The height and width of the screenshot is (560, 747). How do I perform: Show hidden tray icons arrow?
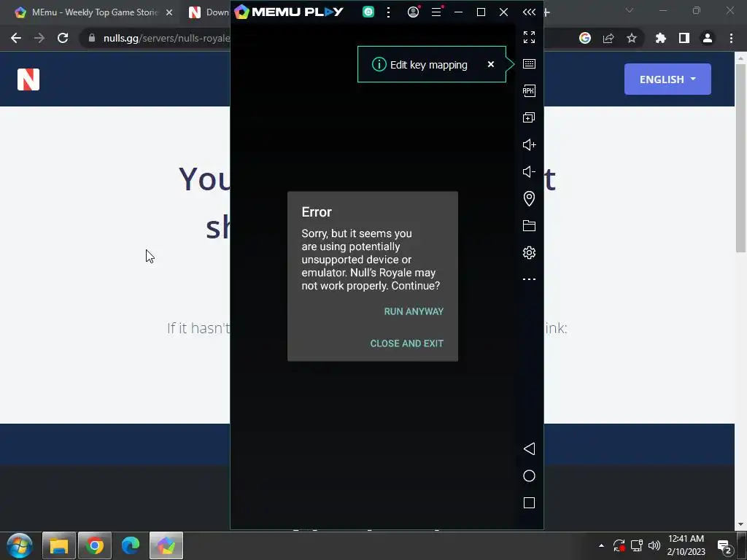coord(601,545)
